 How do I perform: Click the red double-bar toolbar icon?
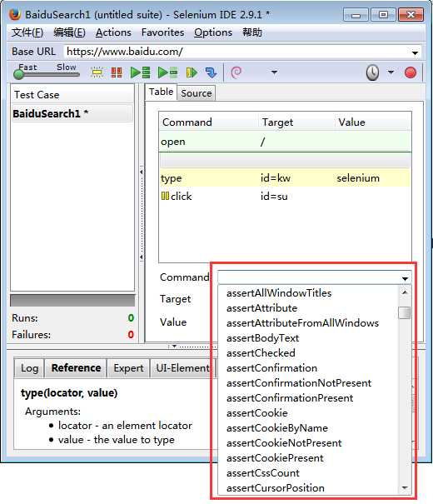click(x=117, y=72)
